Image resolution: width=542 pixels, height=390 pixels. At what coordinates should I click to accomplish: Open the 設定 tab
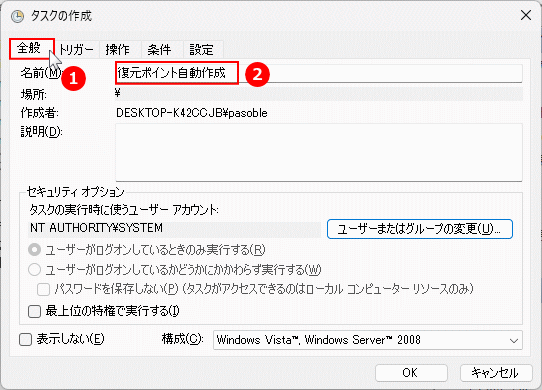pos(203,50)
